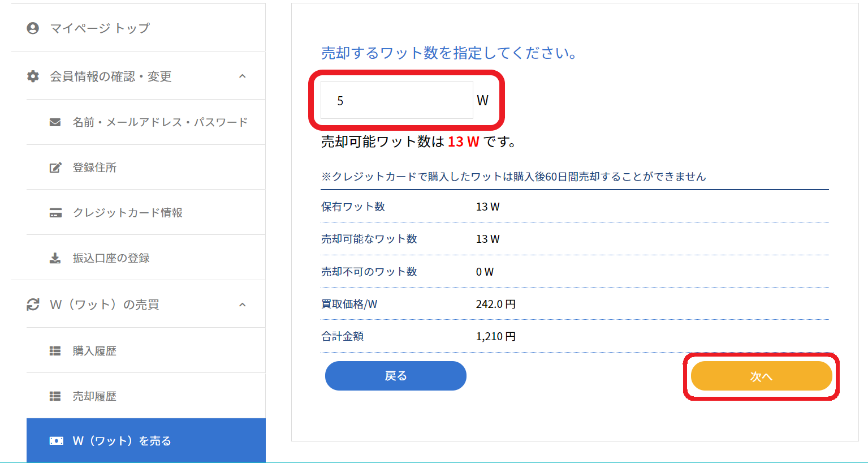The image size is (868, 463).
Task: Click the credit card icon beside クレジットカード情報
Action: (55, 213)
